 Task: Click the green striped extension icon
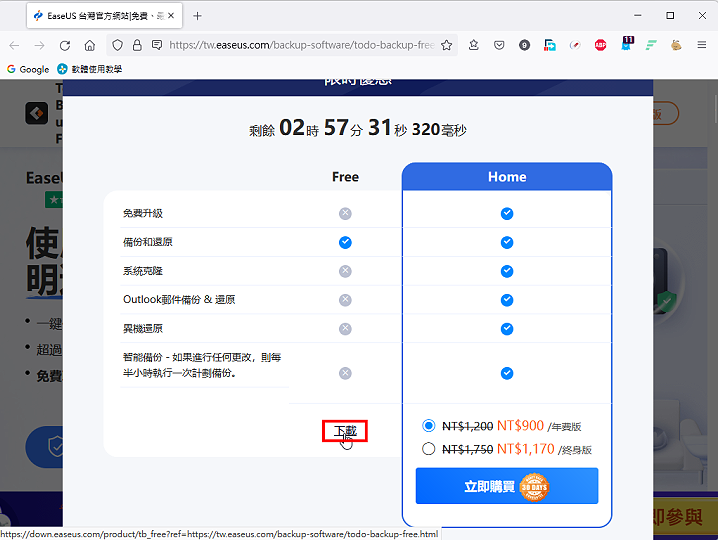point(651,45)
